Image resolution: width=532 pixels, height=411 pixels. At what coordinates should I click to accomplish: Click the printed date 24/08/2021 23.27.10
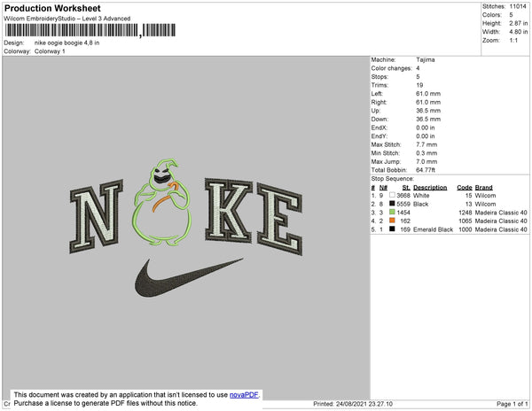click(x=364, y=404)
